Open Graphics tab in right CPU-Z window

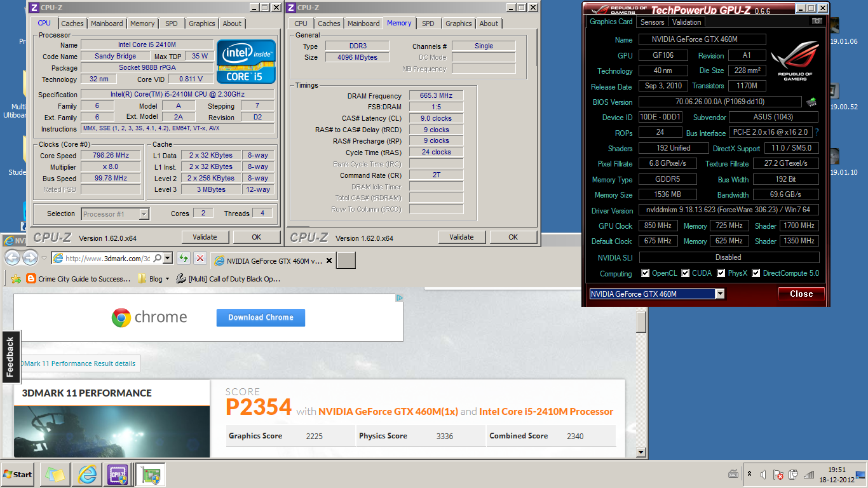[459, 24]
